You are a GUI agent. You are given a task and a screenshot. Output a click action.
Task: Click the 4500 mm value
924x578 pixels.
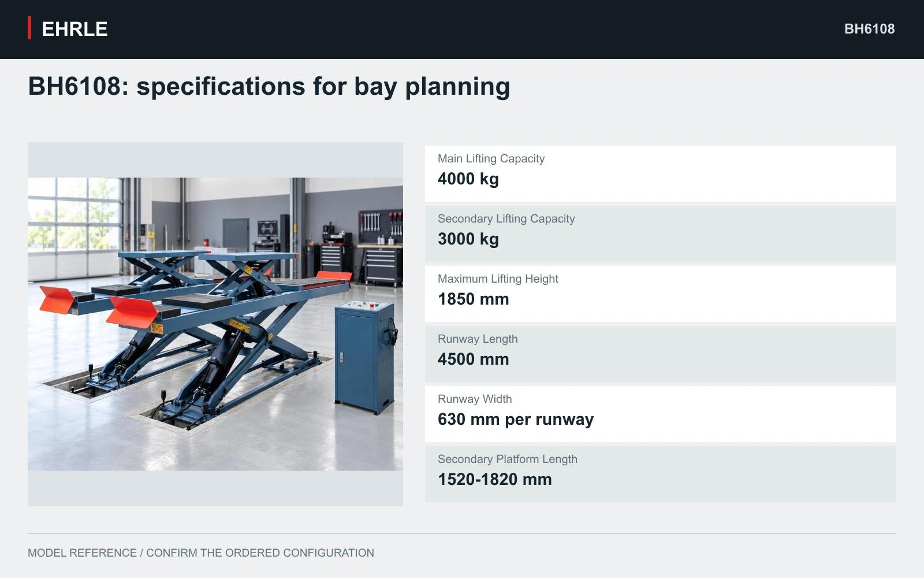pos(474,360)
